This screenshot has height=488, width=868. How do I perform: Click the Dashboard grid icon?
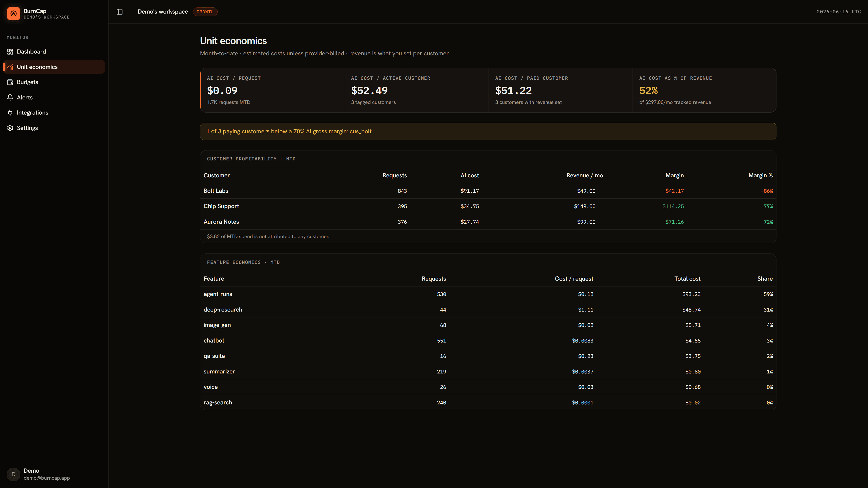tap(10, 52)
